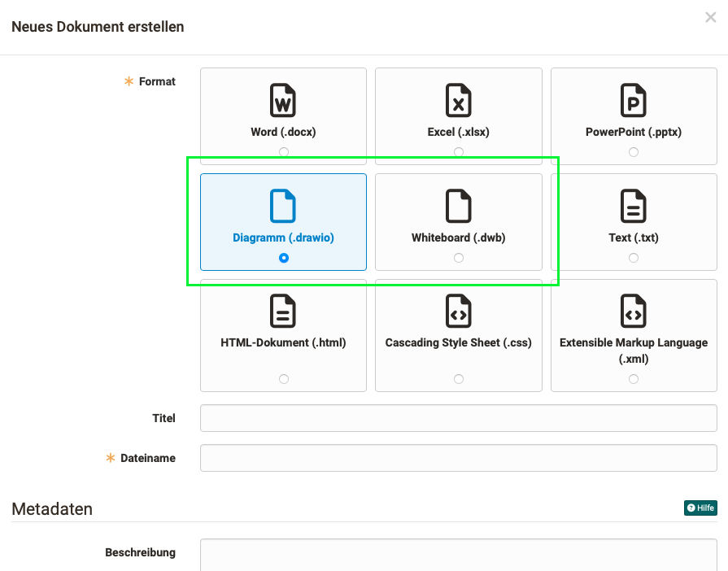
Task: Click the Text file icon
Action: (634, 206)
